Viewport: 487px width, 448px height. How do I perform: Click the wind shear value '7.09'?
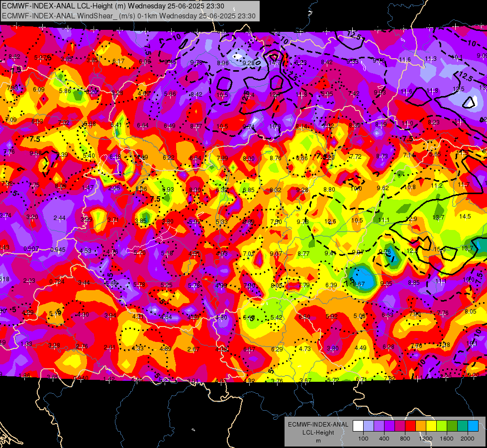(11, 119)
